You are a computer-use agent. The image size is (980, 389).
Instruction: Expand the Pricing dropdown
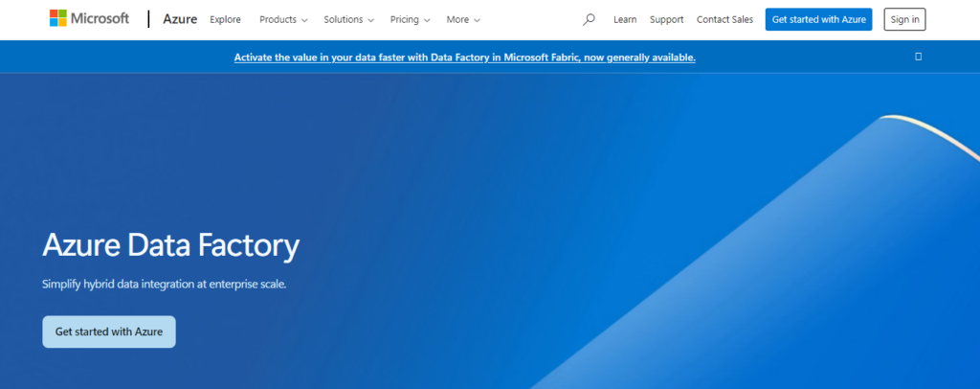[410, 19]
